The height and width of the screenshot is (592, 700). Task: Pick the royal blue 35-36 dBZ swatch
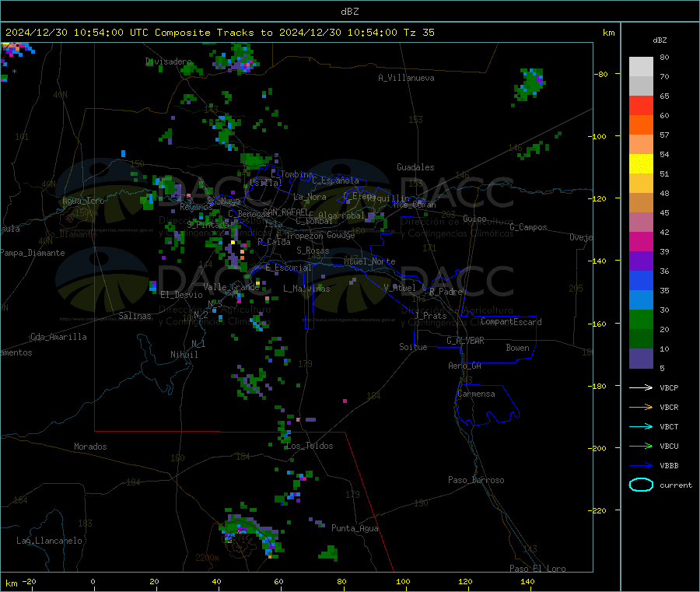click(x=641, y=280)
